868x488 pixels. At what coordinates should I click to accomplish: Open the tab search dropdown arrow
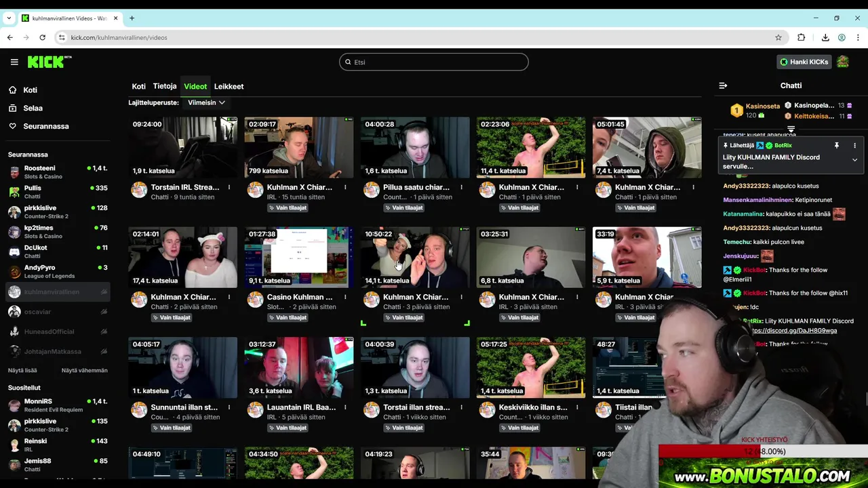9,18
